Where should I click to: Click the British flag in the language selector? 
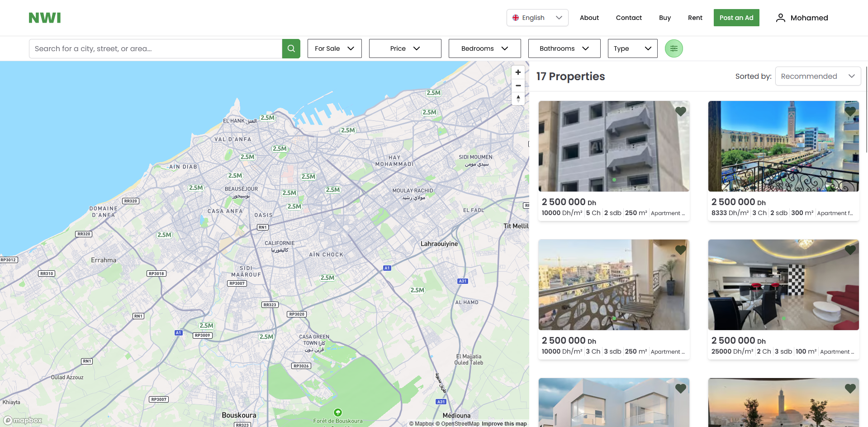tap(516, 18)
